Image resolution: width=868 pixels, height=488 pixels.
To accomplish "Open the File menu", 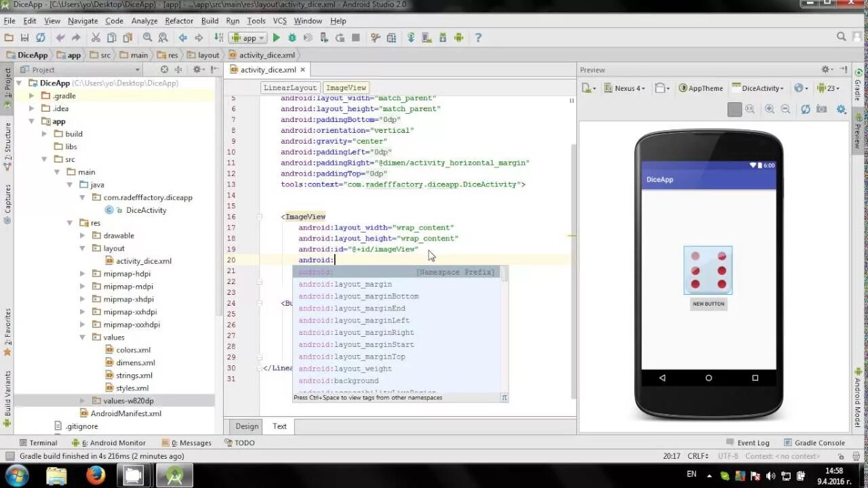I will tap(9, 21).
